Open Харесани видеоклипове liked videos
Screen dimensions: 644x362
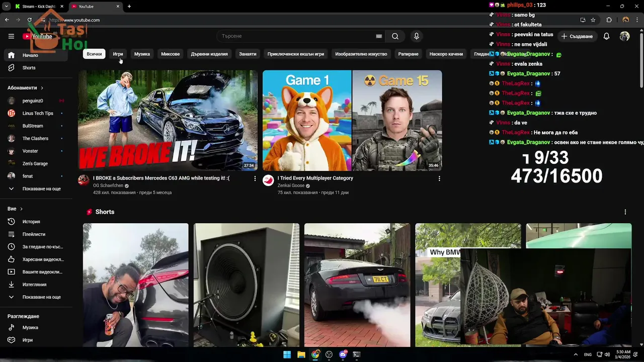coord(35,259)
